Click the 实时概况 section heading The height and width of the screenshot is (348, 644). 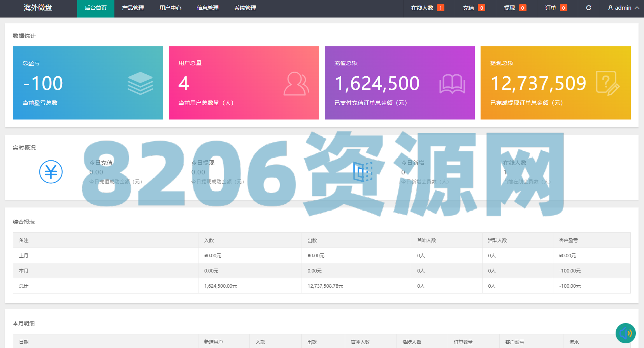[x=24, y=148]
